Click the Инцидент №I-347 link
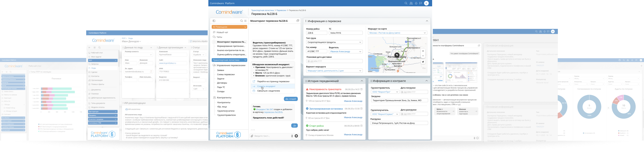The image size is (644, 152). click(264, 109)
